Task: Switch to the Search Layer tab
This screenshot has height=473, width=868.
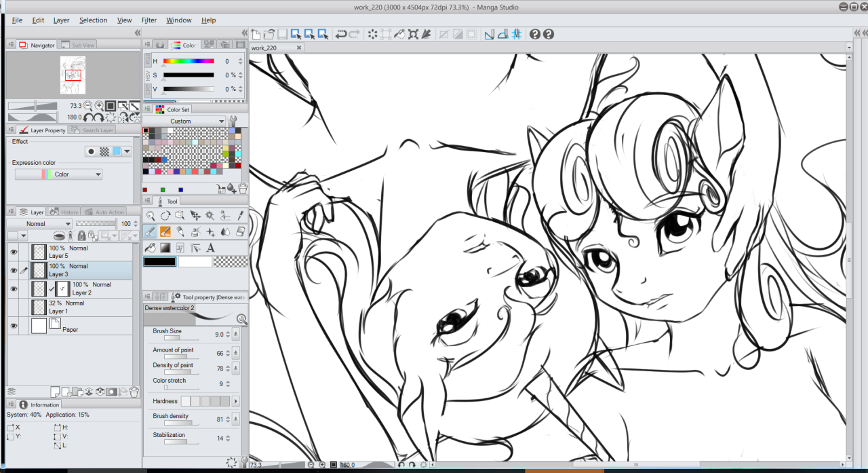Action: point(92,130)
